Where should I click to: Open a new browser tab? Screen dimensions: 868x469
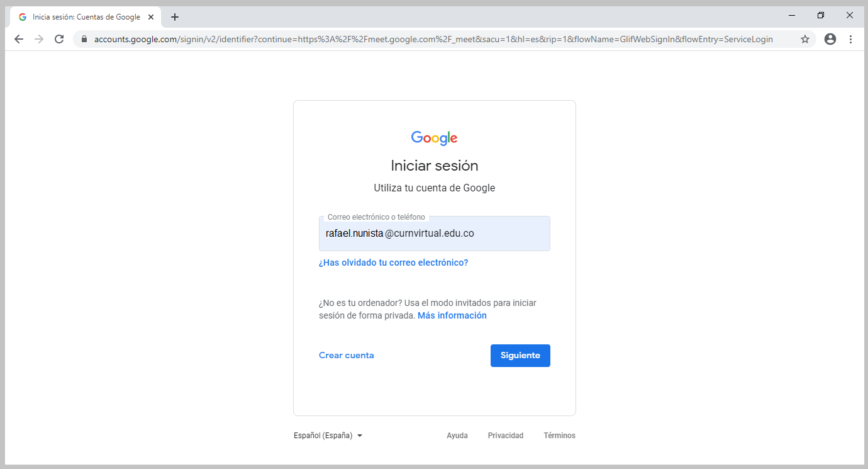(x=174, y=17)
